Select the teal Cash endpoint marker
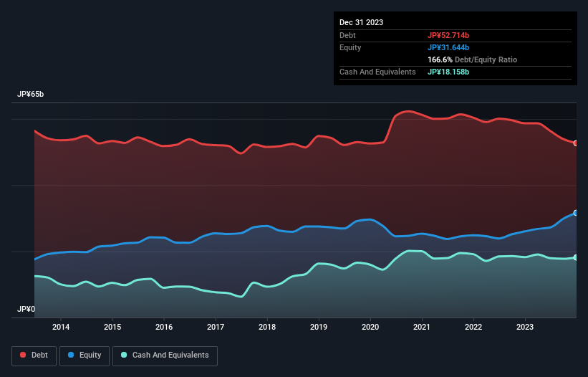 tap(576, 258)
